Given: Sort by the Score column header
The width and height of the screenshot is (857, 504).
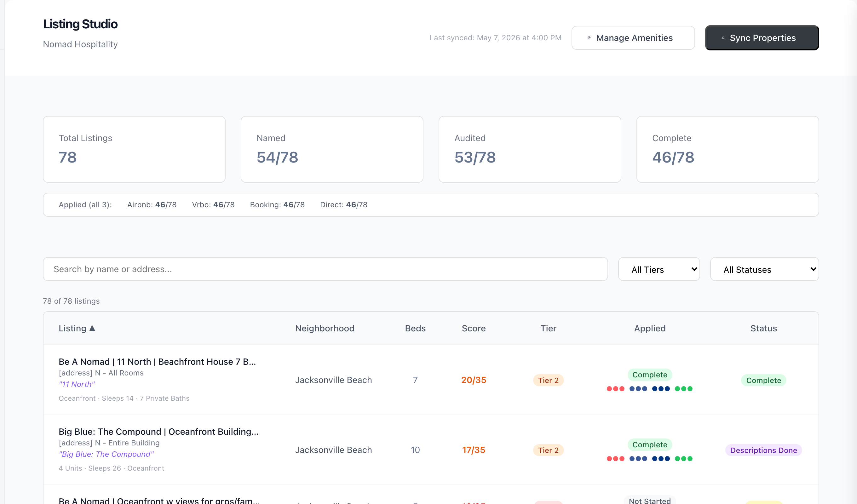Looking at the screenshot, I should (473, 328).
